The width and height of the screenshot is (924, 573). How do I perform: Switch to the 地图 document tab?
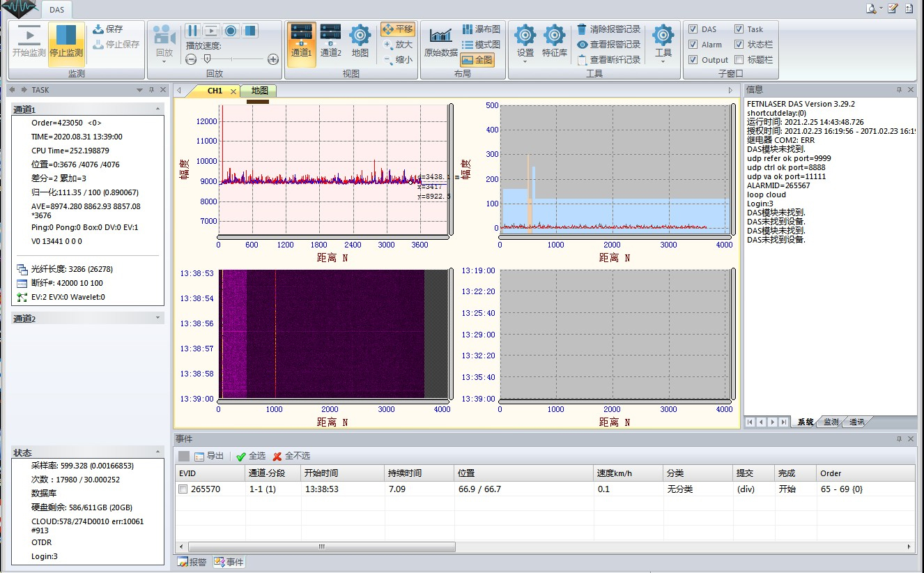click(260, 91)
